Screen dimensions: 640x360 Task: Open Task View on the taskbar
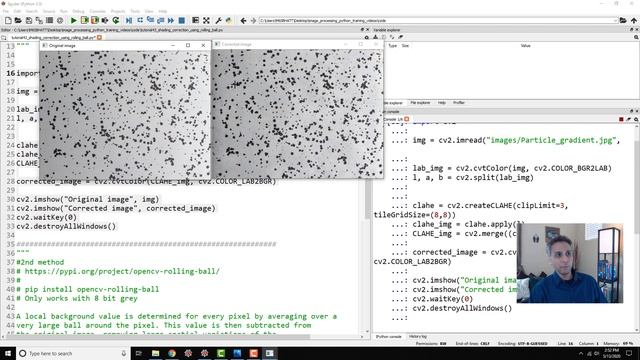138,353
